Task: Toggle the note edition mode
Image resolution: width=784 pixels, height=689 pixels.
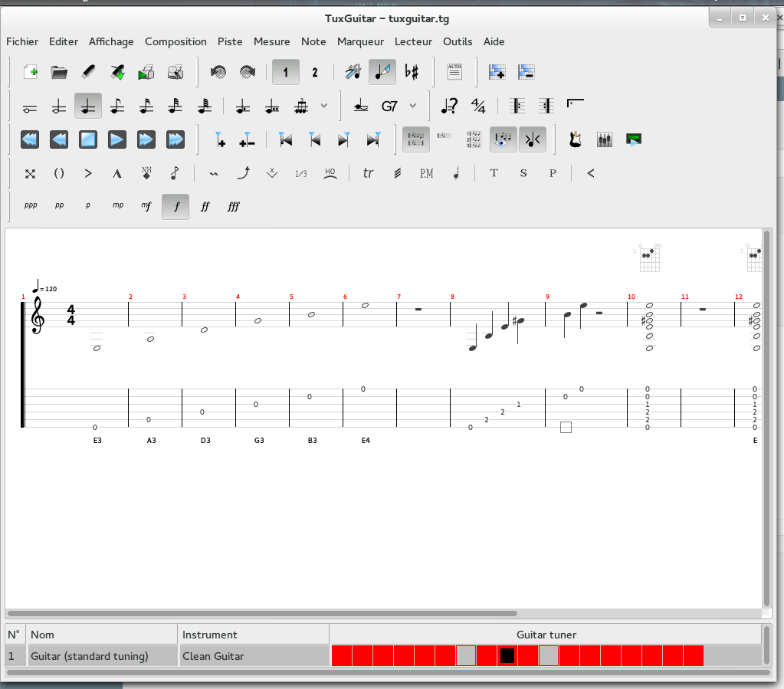Action: (x=382, y=72)
